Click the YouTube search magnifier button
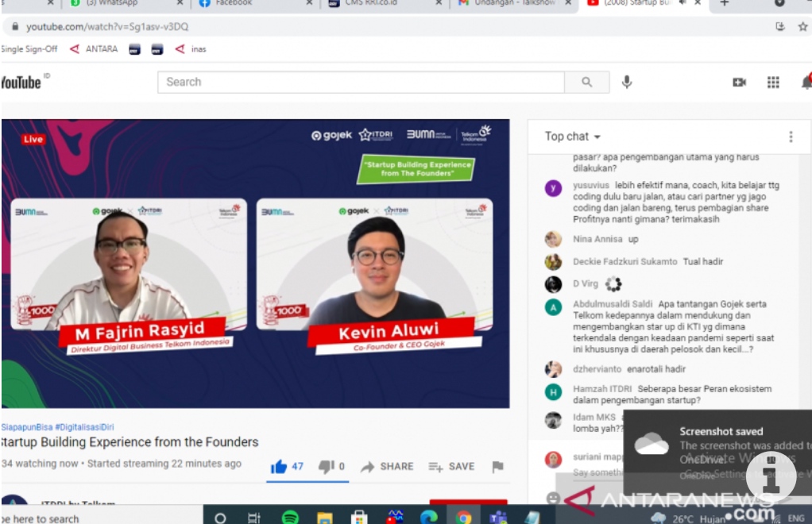This screenshot has width=812, height=524. 586,82
